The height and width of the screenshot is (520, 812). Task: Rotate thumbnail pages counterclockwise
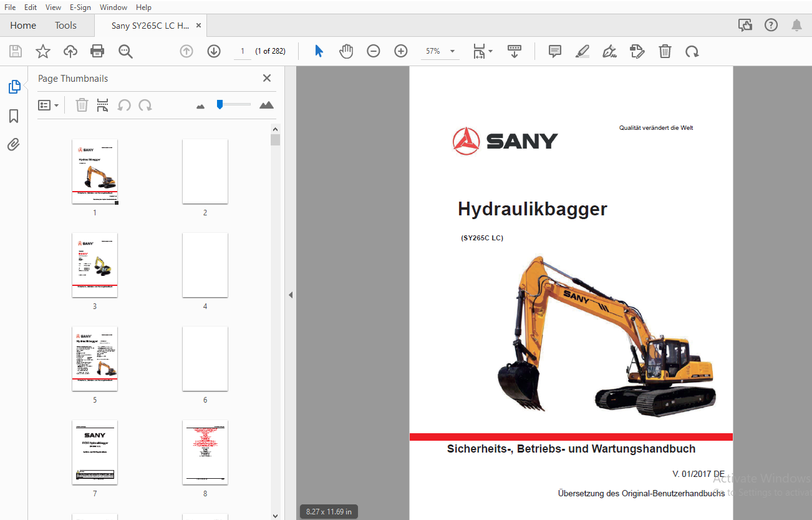click(124, 105)
